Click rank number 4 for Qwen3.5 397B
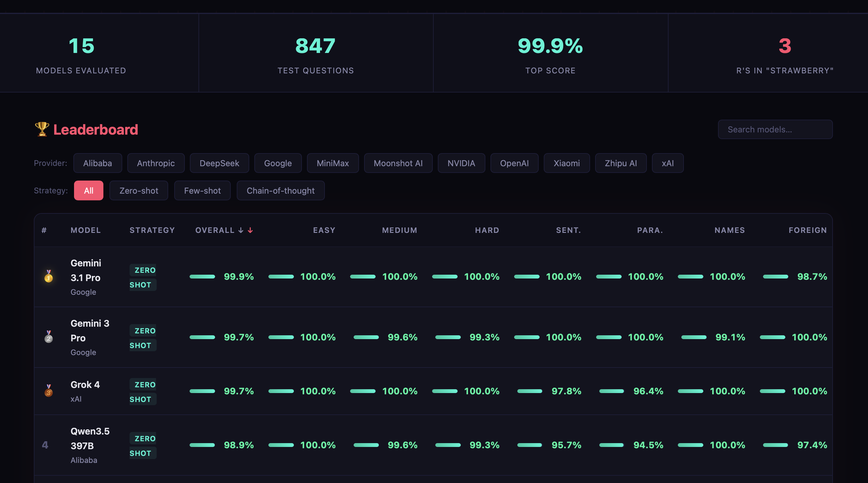The height and width of the screenshot is (483, 868). (x=45, y=445)
